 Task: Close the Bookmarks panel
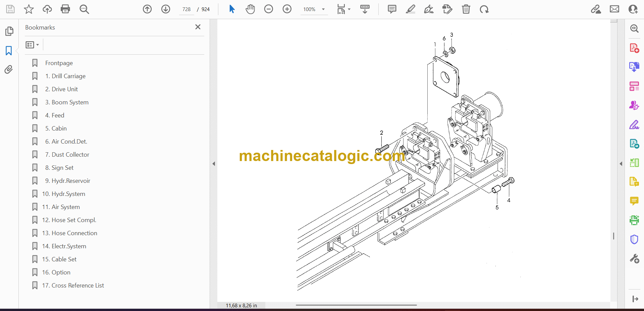click(x=198, y=27)
